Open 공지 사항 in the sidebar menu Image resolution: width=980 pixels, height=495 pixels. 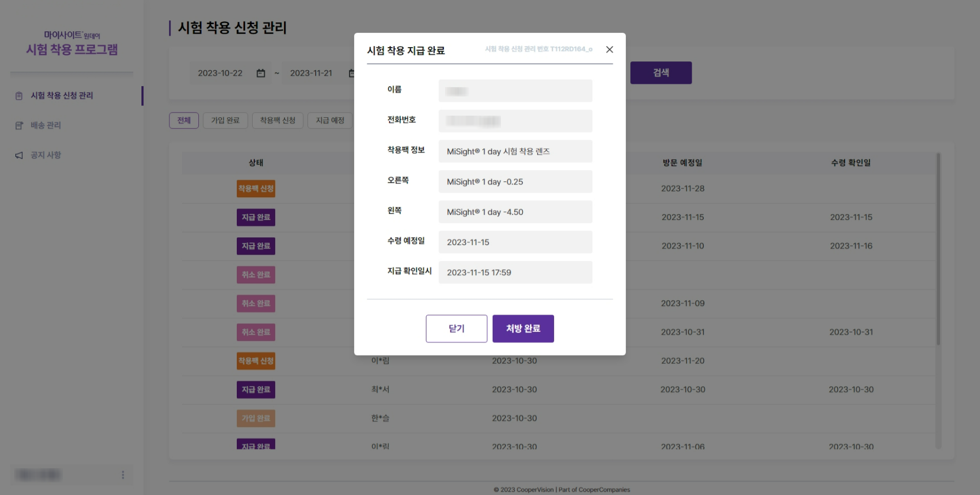46,155
